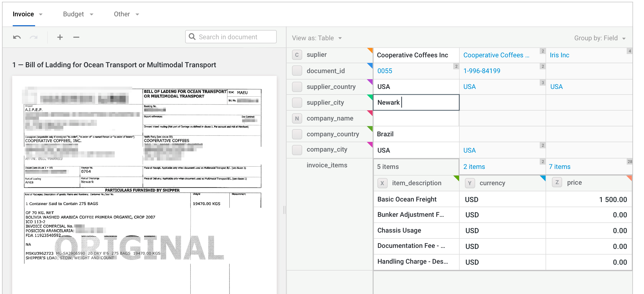
Task: Check the document_id field checkbox
Action: coord(297,71)
